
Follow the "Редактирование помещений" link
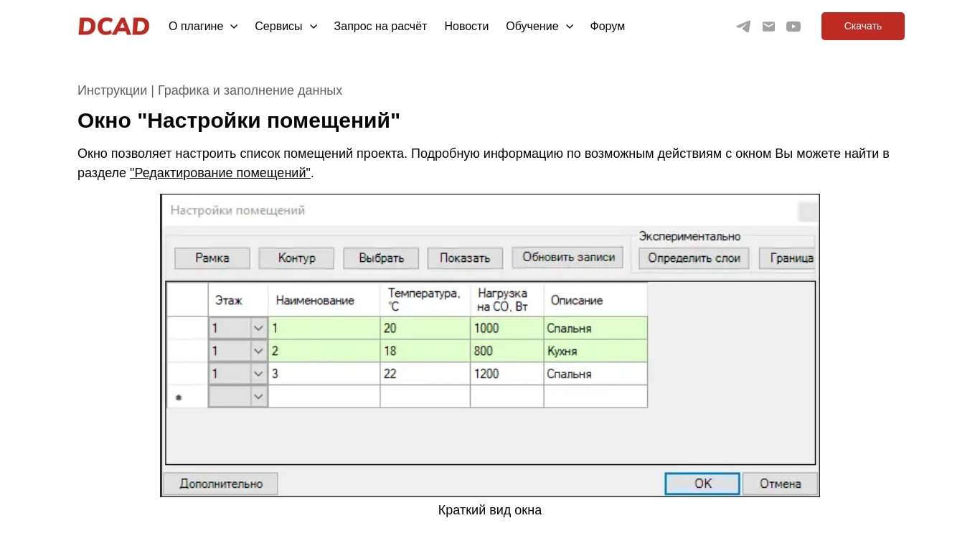click(220, 173)
